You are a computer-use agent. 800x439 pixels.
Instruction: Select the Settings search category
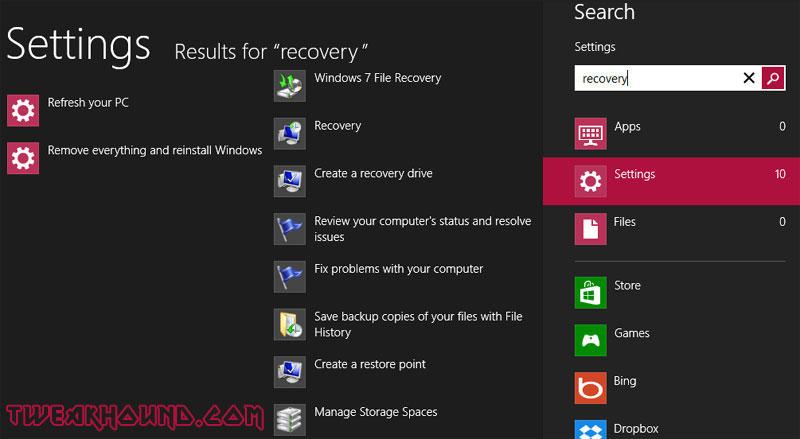coord(671,181)
